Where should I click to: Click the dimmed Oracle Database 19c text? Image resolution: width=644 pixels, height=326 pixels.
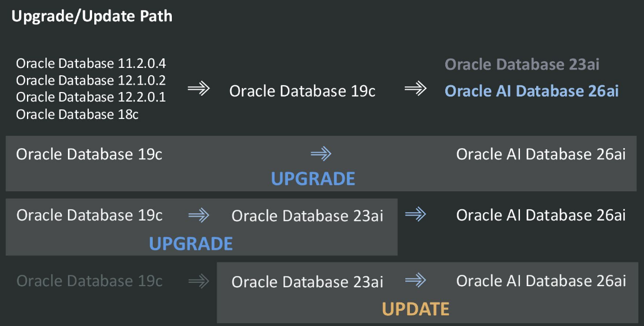[89, 281]
